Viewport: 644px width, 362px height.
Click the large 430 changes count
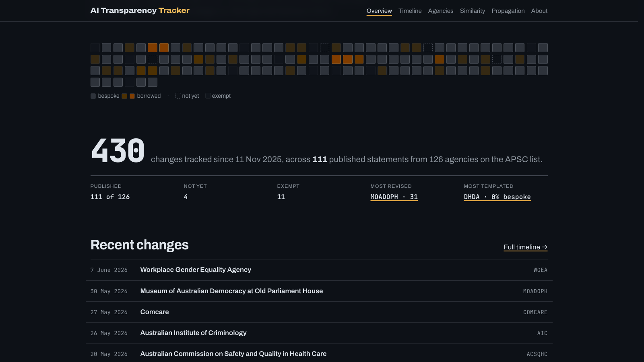tap(118, 151)
